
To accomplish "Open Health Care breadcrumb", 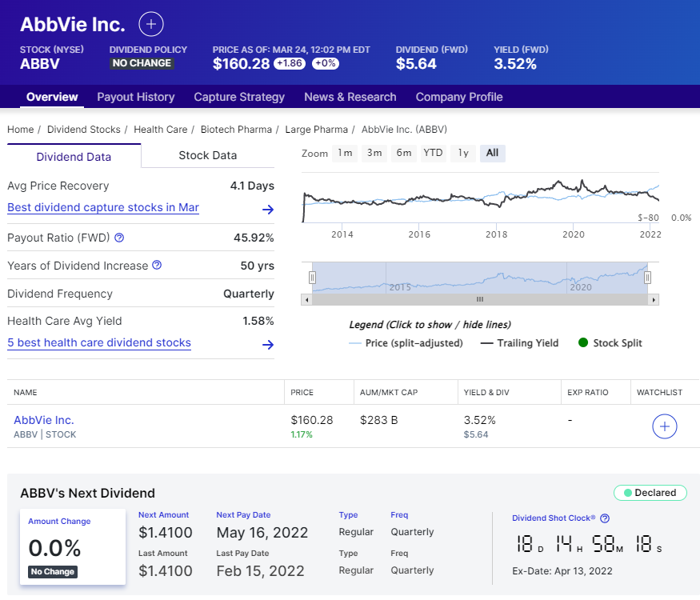I will click(x=161, y=130).
